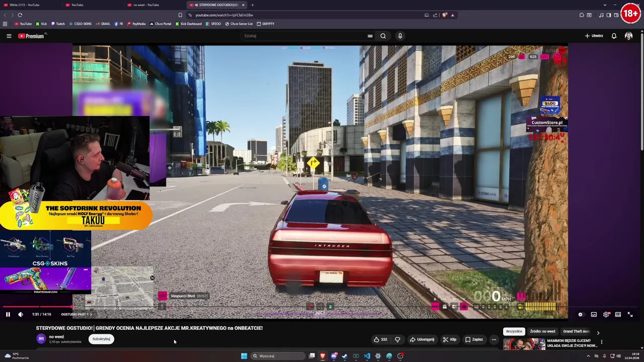644x362 pixels.
Task: Open the YouTube guide hamburger menu
Action: pyautogui.click(x=9, y=36)
